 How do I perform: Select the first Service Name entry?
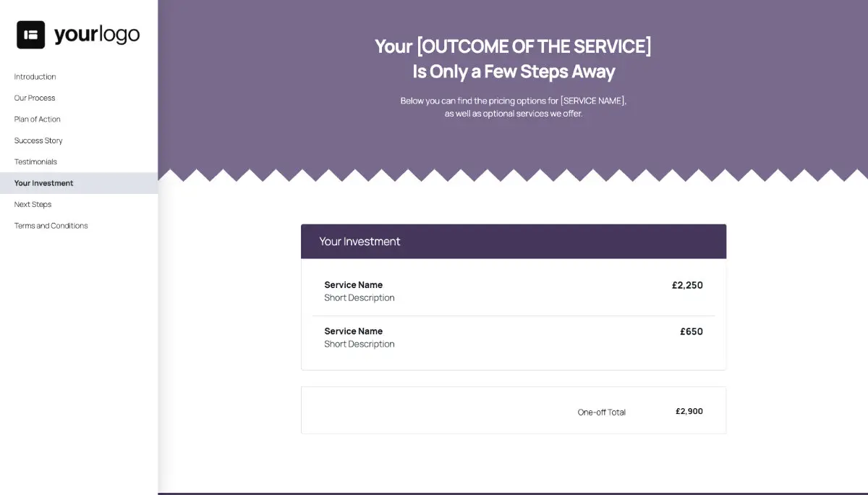click(353, 284)
